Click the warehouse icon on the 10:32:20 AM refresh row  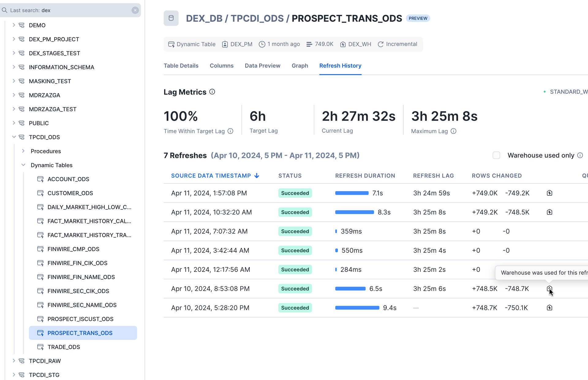[549, 212]
